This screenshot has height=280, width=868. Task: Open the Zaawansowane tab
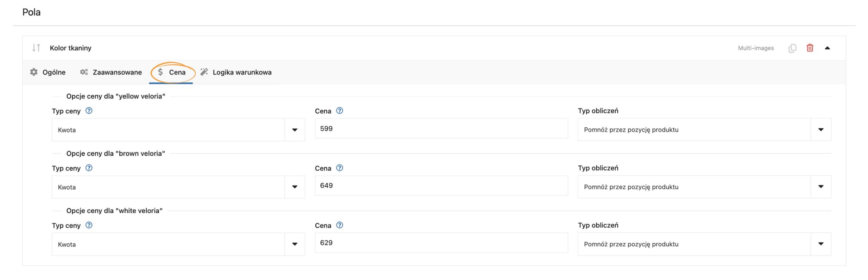pos(111,72)
